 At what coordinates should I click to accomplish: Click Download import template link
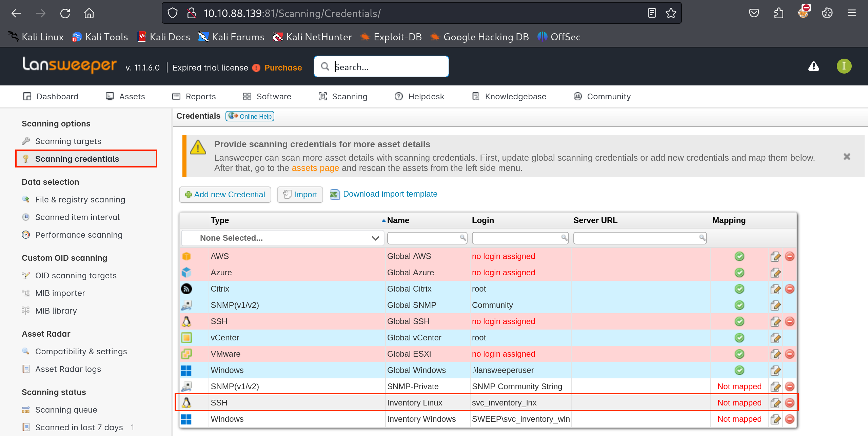click(x=390, y=194)
